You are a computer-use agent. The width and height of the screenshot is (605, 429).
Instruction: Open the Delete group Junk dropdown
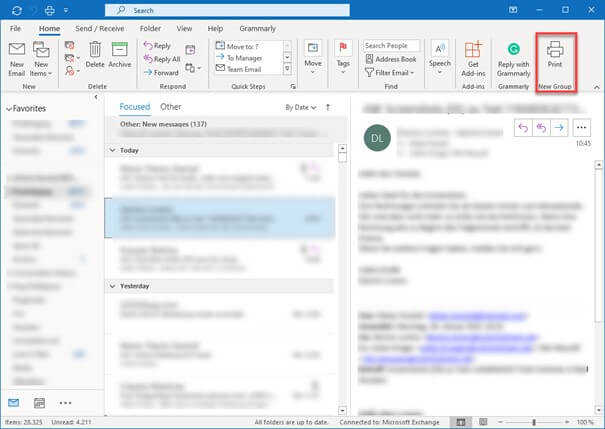(72, 71)
